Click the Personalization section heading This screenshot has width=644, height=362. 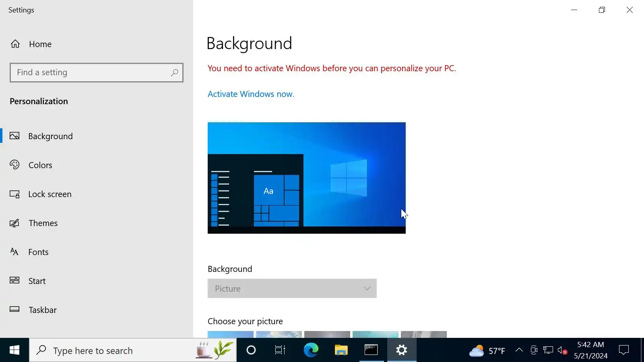(x=39, y=101)
